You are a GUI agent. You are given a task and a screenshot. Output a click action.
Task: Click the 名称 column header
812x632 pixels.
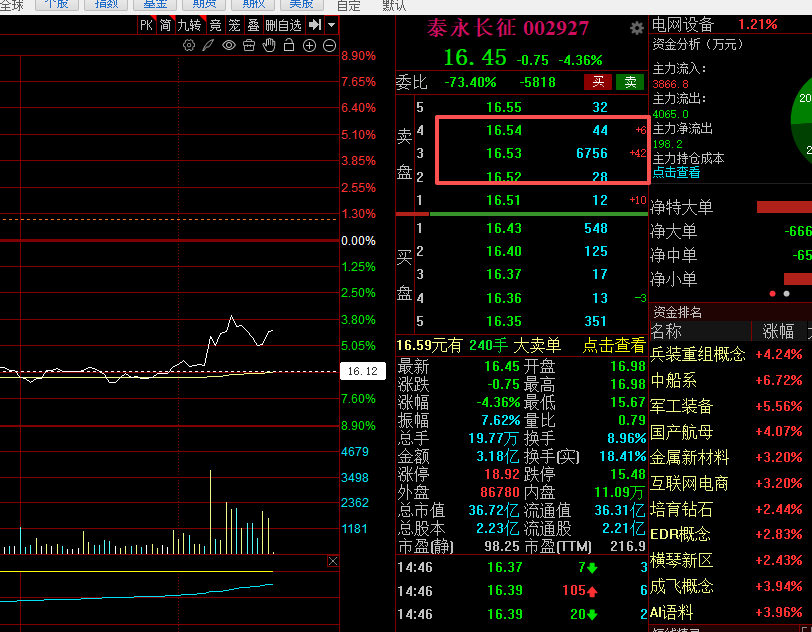pyautogui.click(x=666, y=331)
